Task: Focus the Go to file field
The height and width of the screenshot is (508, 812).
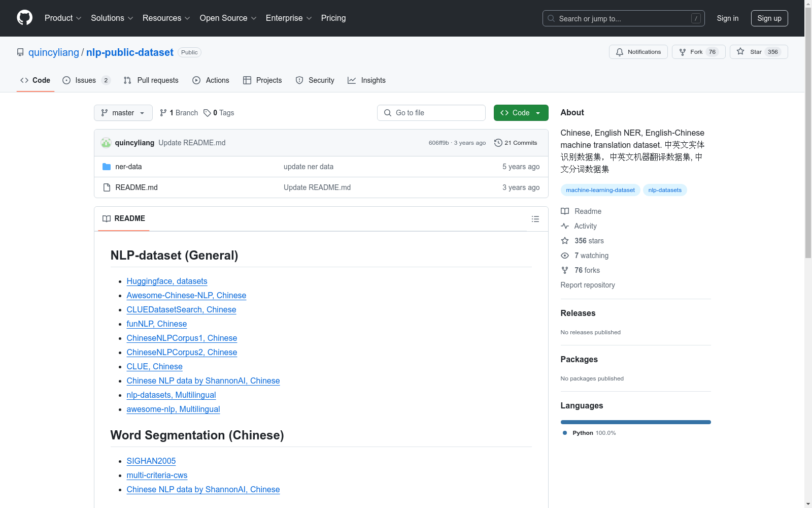Action: 431,113
